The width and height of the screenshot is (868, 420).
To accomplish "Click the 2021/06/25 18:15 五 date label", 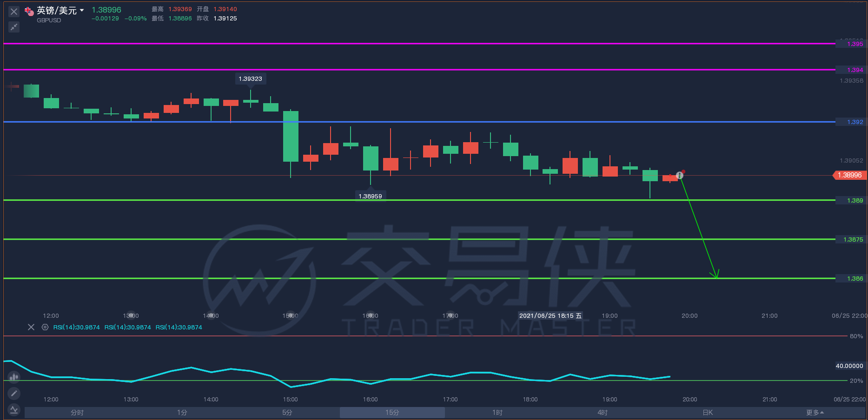I will [550, 316].
